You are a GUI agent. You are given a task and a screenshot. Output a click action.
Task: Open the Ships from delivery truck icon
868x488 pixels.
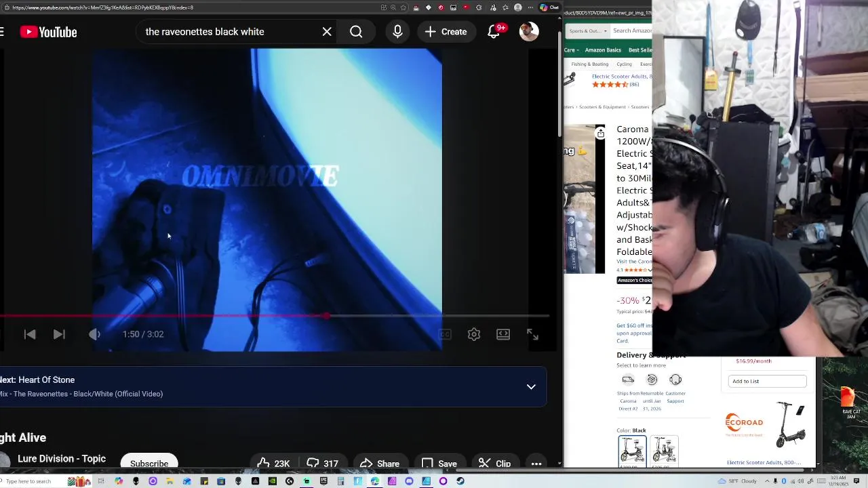(x=628, y=380)
